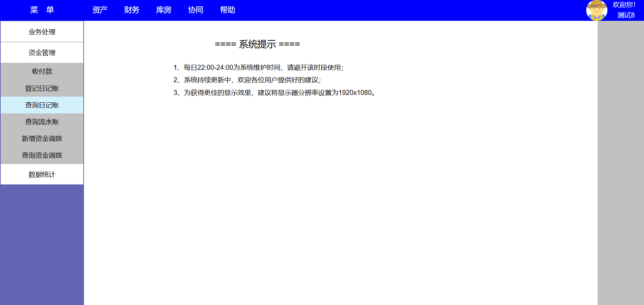Open 新增资金调拨 submenu item
Viewport: 644px width, 305px height.
point(42,139)
